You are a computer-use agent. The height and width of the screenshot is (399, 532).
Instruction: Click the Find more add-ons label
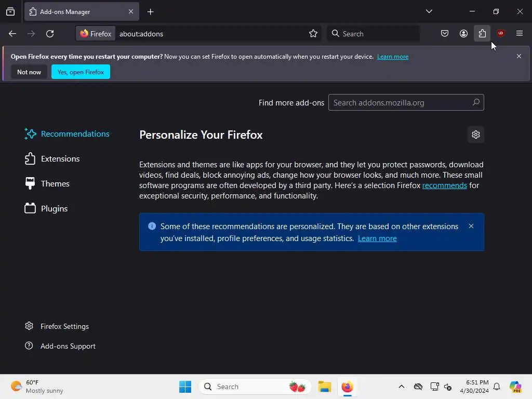291,103
